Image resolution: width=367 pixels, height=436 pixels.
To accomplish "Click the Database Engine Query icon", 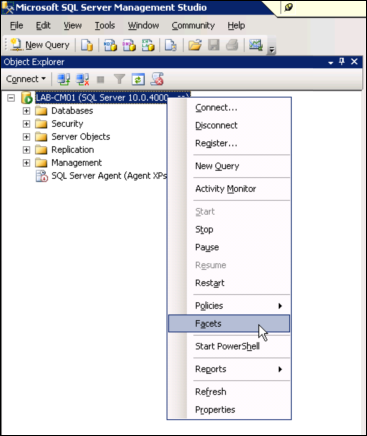I will tap(87, 45).
